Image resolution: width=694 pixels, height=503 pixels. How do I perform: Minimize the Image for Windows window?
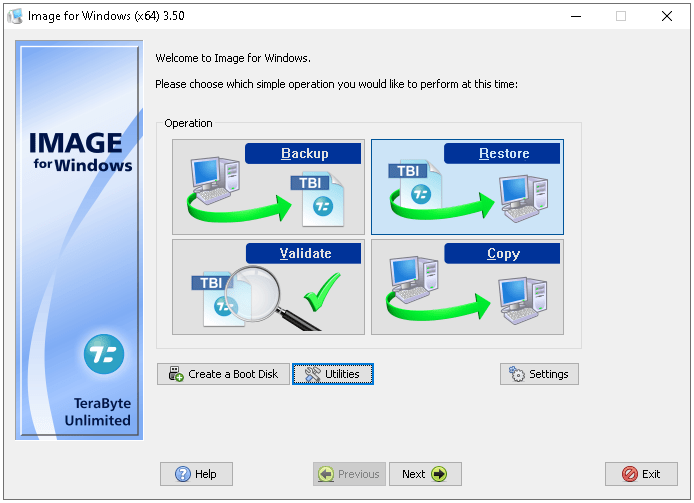click(576, 16)
